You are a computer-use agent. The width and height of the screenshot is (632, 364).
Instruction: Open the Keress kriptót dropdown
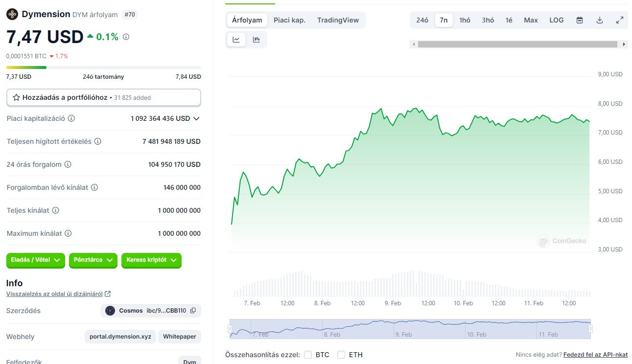pyautogui.click(x=151, y=260)
